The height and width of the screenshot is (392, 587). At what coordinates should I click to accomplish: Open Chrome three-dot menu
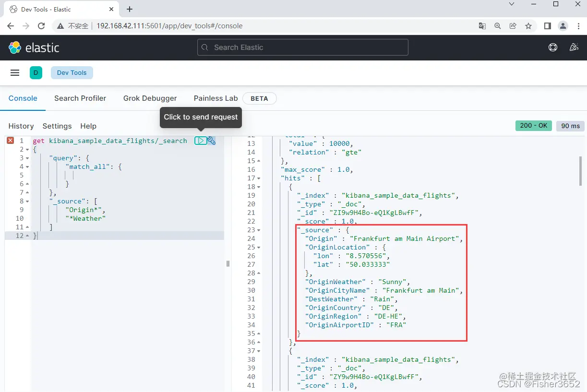tap(578, 26)
